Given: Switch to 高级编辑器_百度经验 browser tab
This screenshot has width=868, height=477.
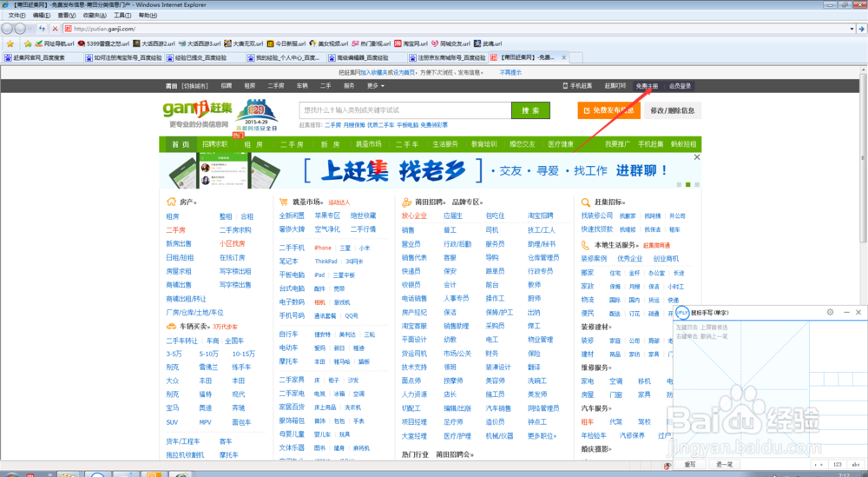Looking at the screenshot, I should (366, 57).
